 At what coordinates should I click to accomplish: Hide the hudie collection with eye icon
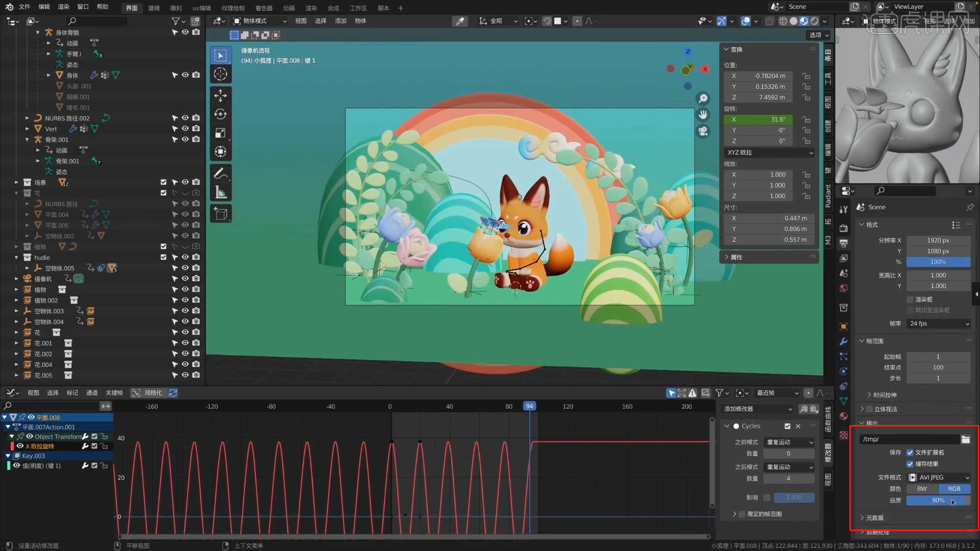(185, 257)
